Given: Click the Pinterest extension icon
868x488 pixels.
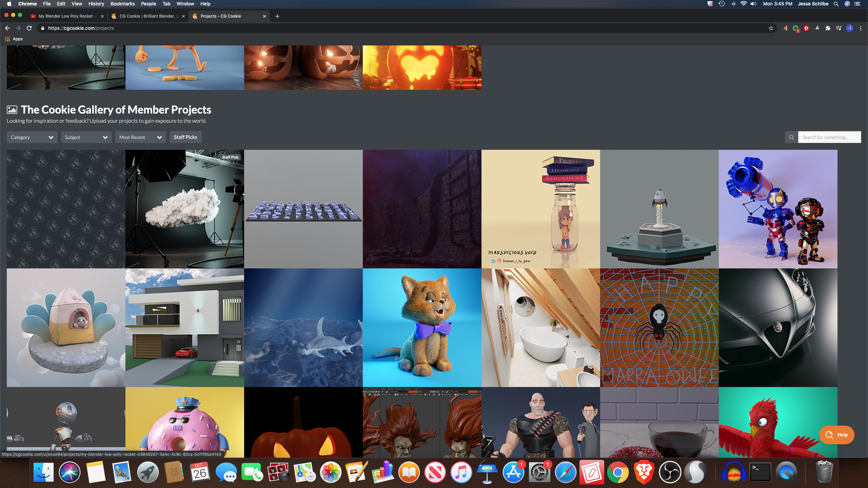Looking at the screenshot, I should tap(806, 28).
